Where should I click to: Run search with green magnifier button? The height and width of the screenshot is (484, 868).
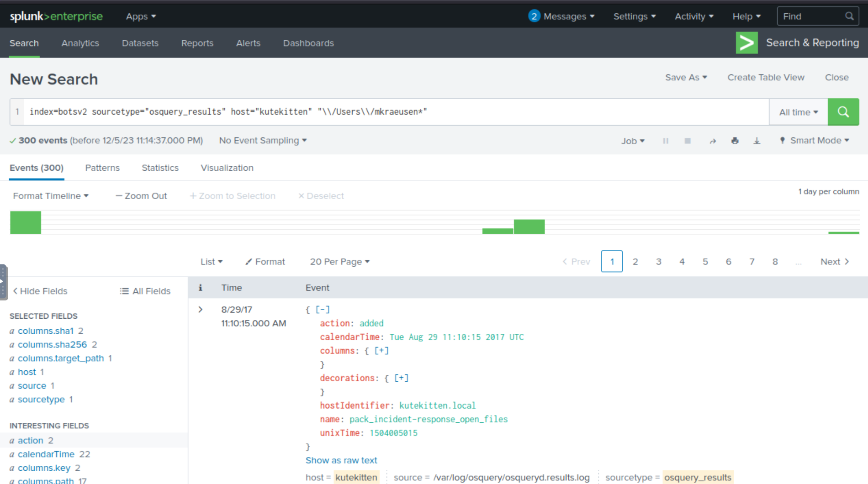(x=843, y=112)
